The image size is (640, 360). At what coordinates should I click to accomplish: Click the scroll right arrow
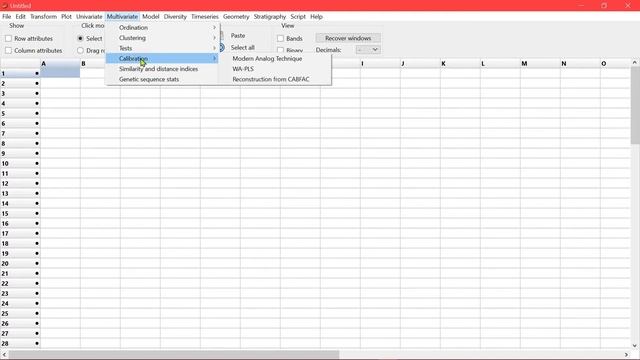627,355
